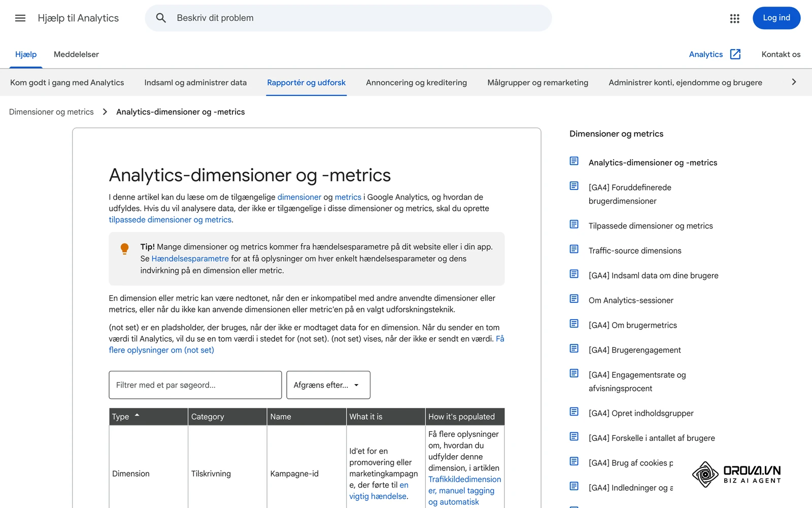Click the document icon beside Om brugermetrics

pyautogui.click(x=574, y=324)
